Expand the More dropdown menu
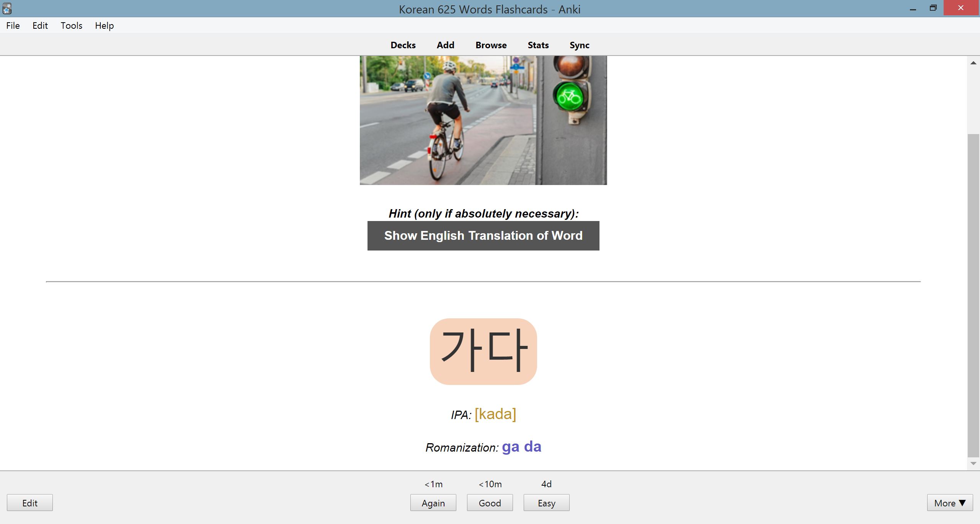 tap(950, 503)
